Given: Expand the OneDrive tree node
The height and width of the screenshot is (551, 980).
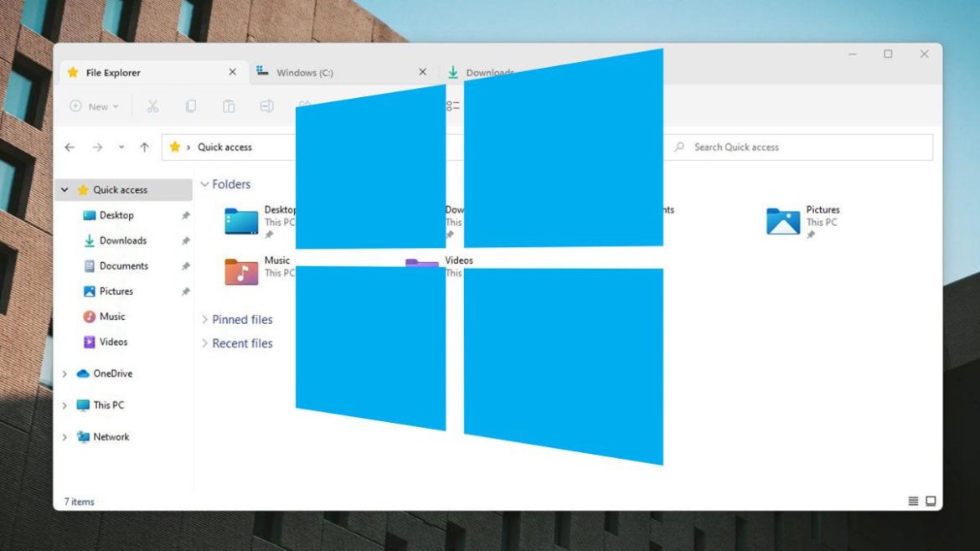Looking at the screenshot, I should [x=64, y=373].
